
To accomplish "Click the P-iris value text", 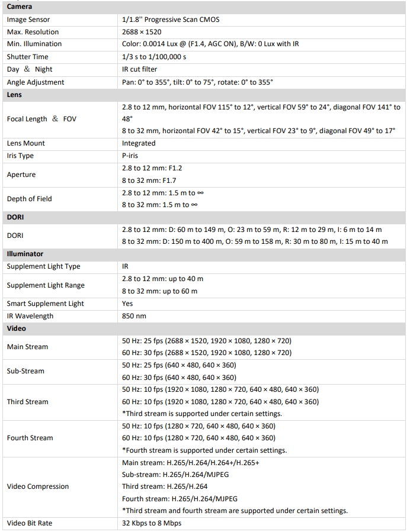I will 132,156.
